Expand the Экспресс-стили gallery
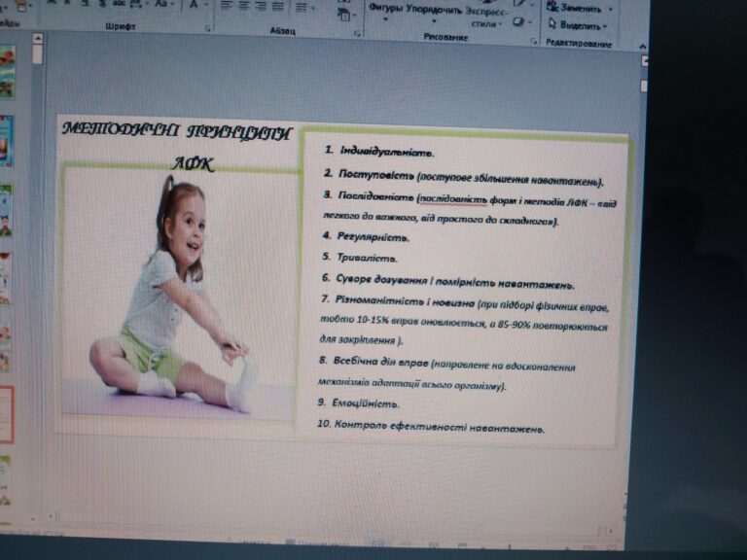The height and width of the screenshot is (560, 747). pyautogui.click(x=486, y=18)
